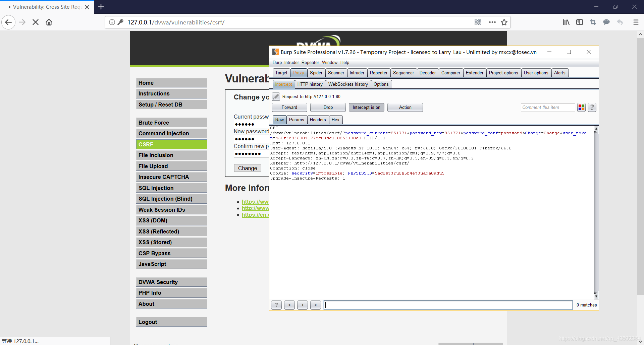Image resolution: width=644 pixels, height=345 pixels.
Task: Open WebSockets history sub-tab
Action: [x=348, y=84]
